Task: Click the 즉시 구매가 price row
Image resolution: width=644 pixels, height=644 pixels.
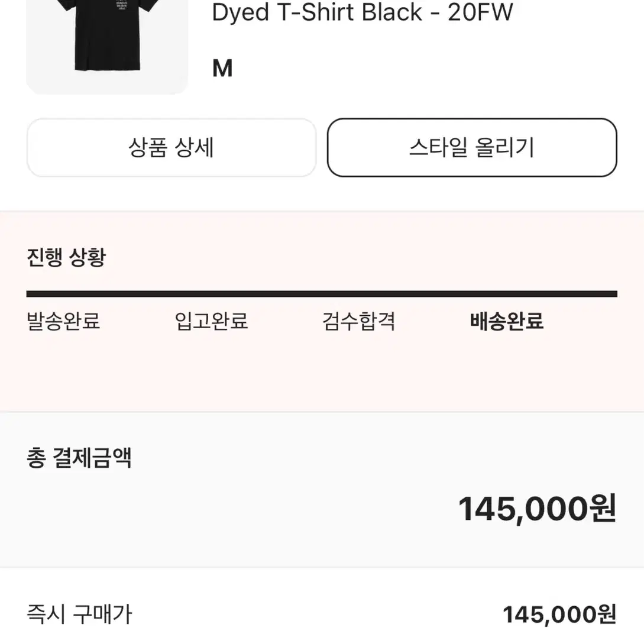Action: point(322,614)
